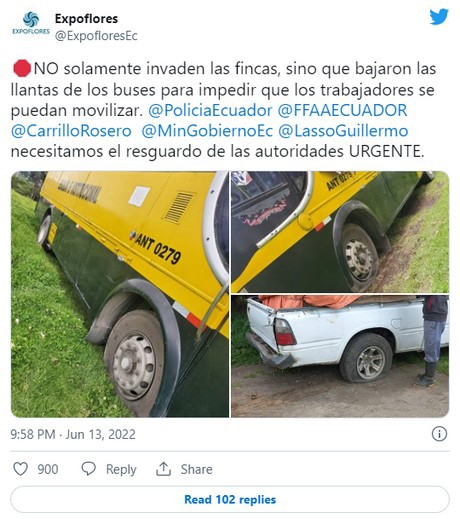Viewport: 460px width, 519px height.
Task: Open the 9:58 PM Jun 13, 2022 timestamp
Action: click(73, 434)
